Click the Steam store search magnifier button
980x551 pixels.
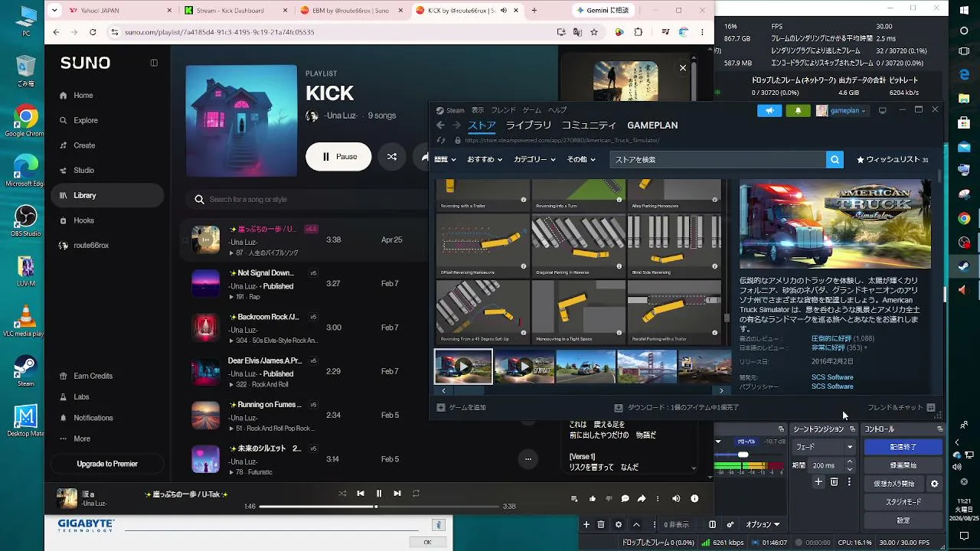[x=835, y=159]
